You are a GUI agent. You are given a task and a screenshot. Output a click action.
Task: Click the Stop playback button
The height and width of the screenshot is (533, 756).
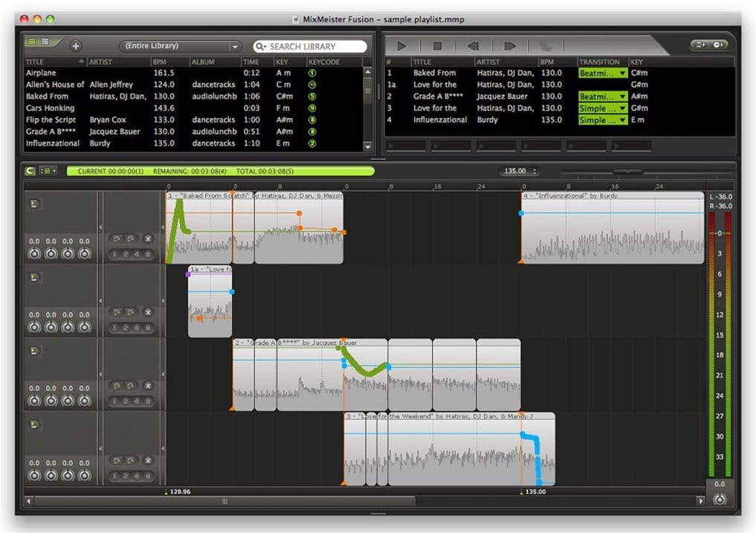tap(438, 46)
